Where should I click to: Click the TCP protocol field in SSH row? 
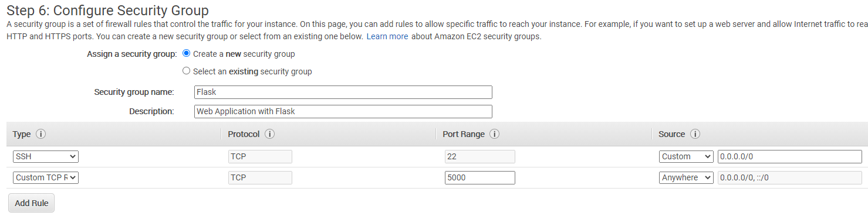pos(260,156)
